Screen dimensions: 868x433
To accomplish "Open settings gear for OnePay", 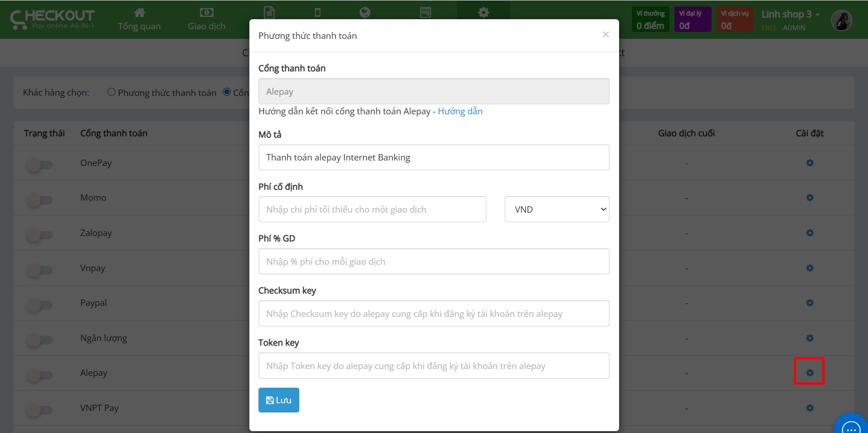I will click(809, 163).
